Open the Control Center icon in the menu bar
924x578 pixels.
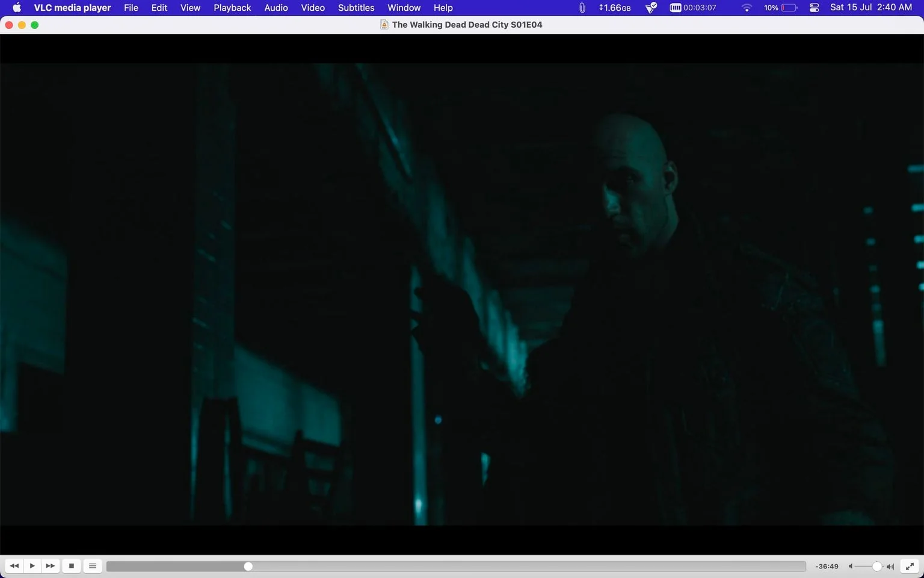(x=815, y=8)
